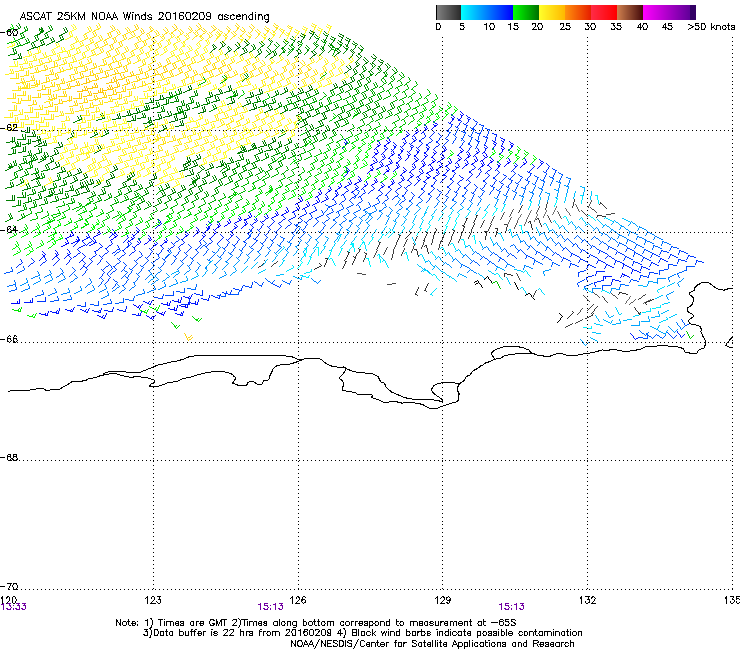Click the '135' longitude axis label
This screenshot has width=740, height=650.
point(732,600)
